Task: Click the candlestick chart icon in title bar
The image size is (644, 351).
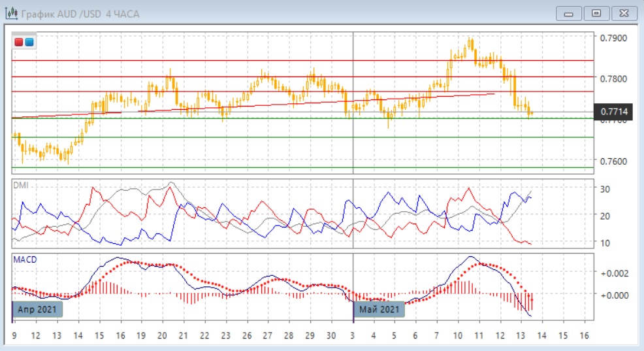Action: click(x=11, y=13)
